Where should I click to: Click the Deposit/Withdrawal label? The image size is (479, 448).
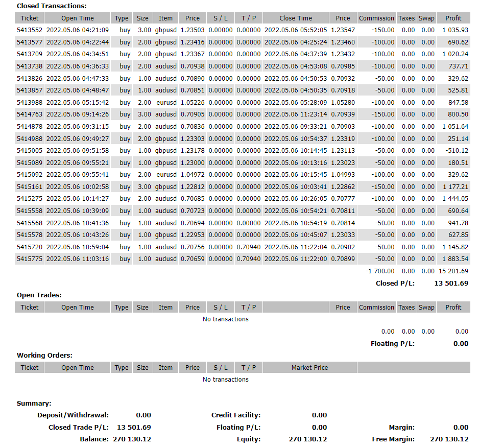click(73, 415)
